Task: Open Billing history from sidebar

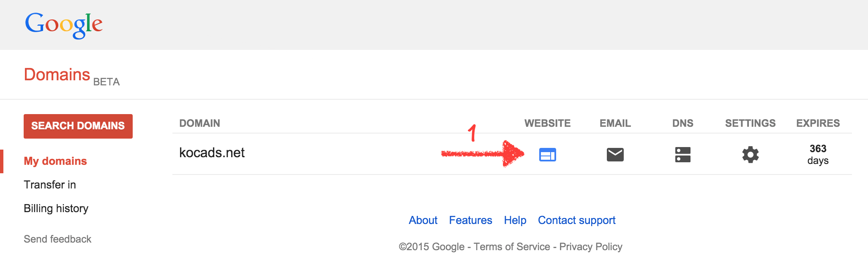Action: [x=56, y=208]
